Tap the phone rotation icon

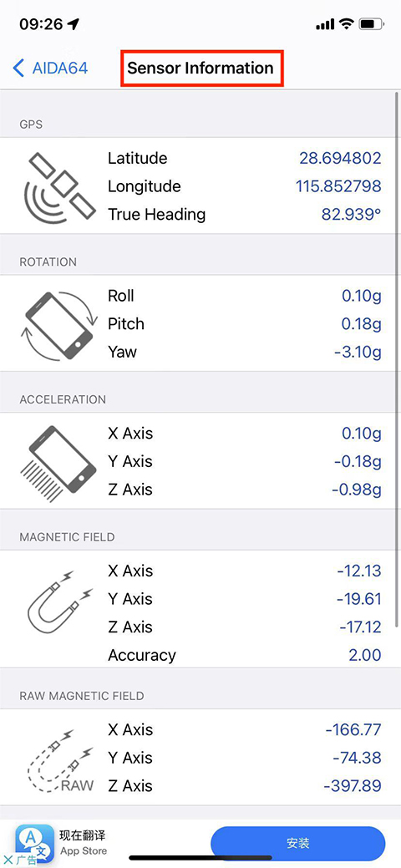point(60,323)
